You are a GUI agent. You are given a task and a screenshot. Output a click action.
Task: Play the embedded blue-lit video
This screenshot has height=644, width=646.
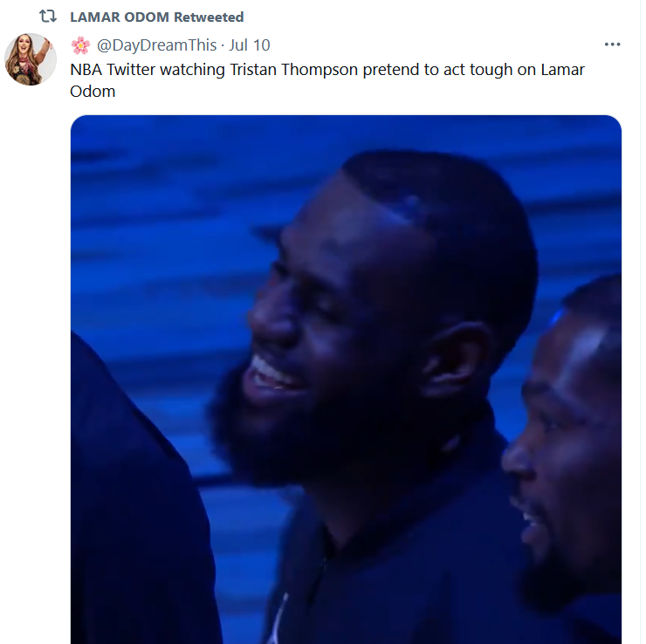tap(346, 380)
